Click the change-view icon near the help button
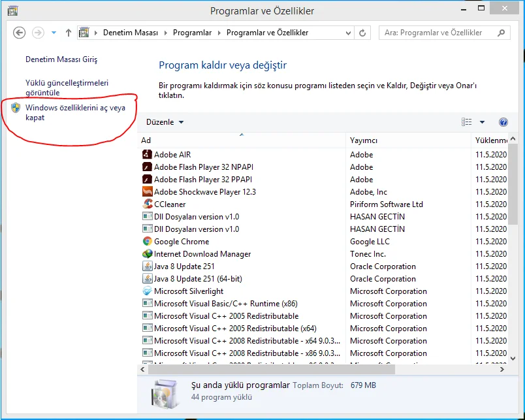 click(466, 121)
